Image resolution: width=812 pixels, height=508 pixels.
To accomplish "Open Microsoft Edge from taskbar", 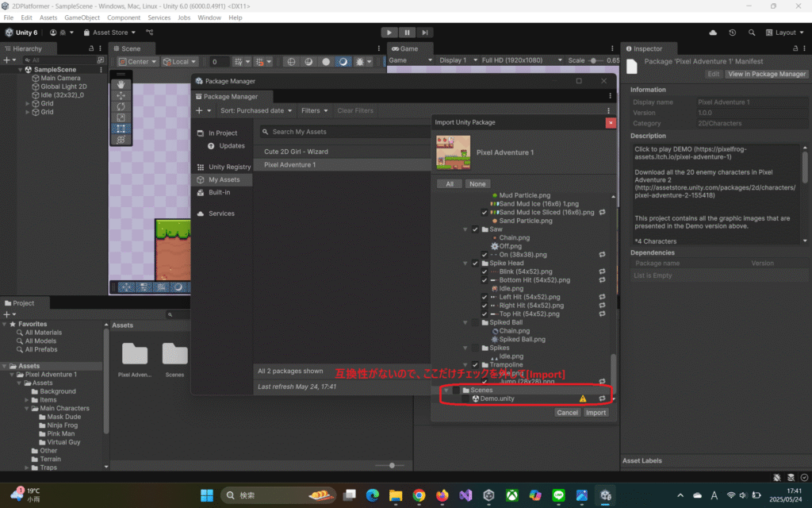I will tap(373, 495).
